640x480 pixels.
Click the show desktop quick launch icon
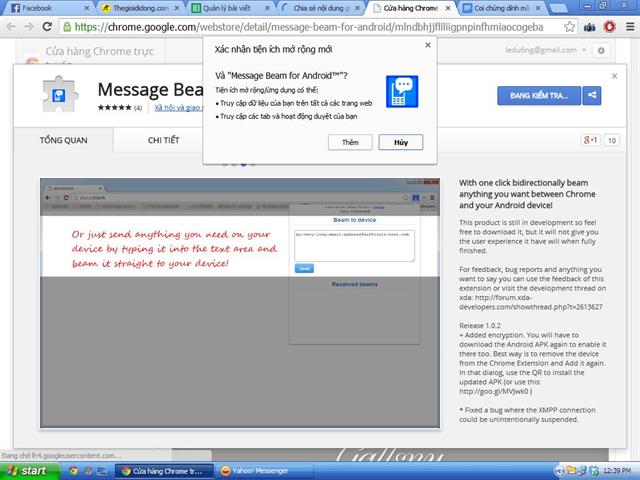102,471
